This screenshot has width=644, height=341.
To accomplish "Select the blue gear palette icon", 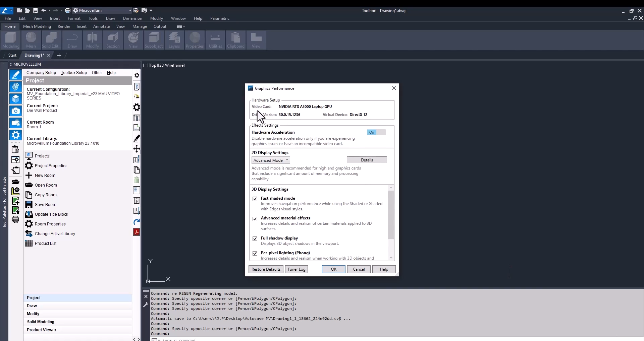I will pyautogui.click(x=15, y=135).
